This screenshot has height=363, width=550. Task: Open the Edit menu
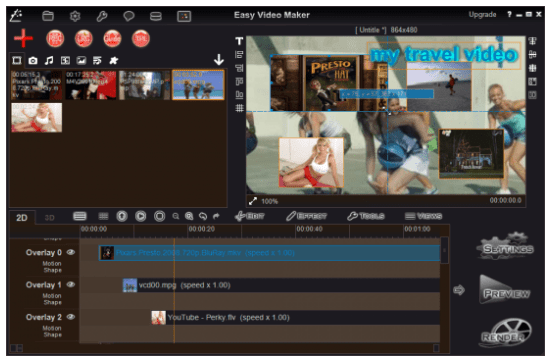(250, 216)
